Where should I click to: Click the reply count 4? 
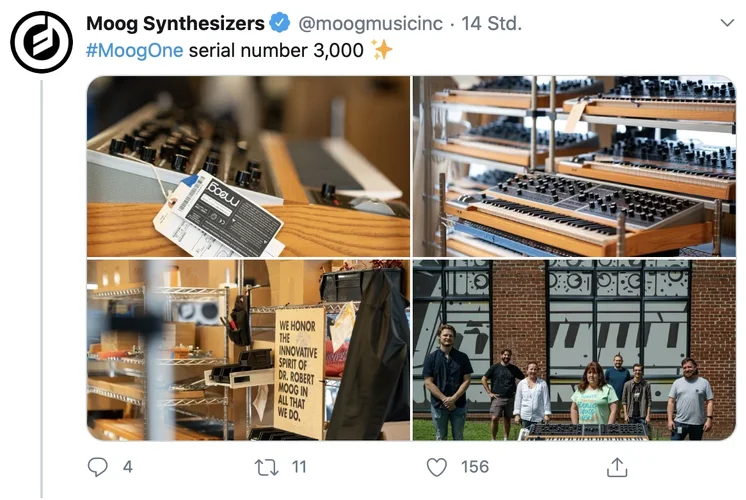tap(128, 467)
